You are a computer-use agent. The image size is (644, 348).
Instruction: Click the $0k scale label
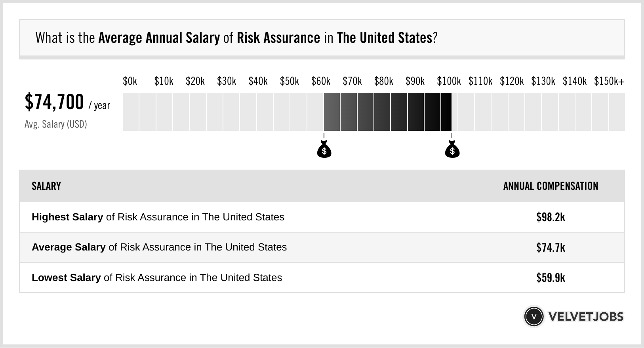pos(130,81)
